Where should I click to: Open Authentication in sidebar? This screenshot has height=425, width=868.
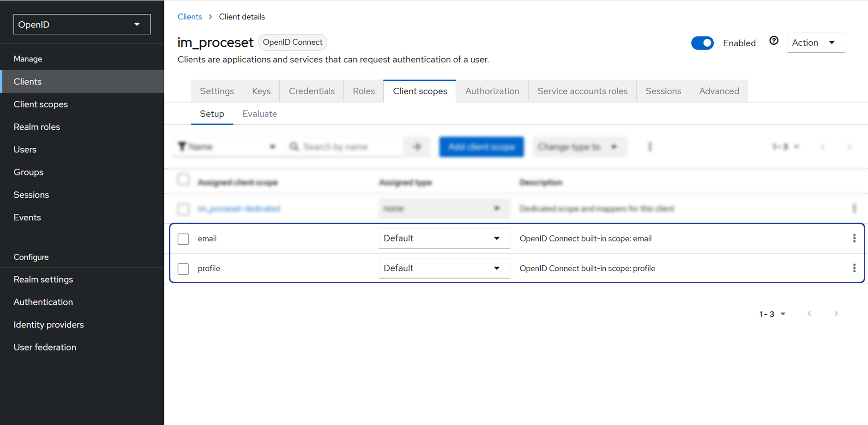[82, 302]
